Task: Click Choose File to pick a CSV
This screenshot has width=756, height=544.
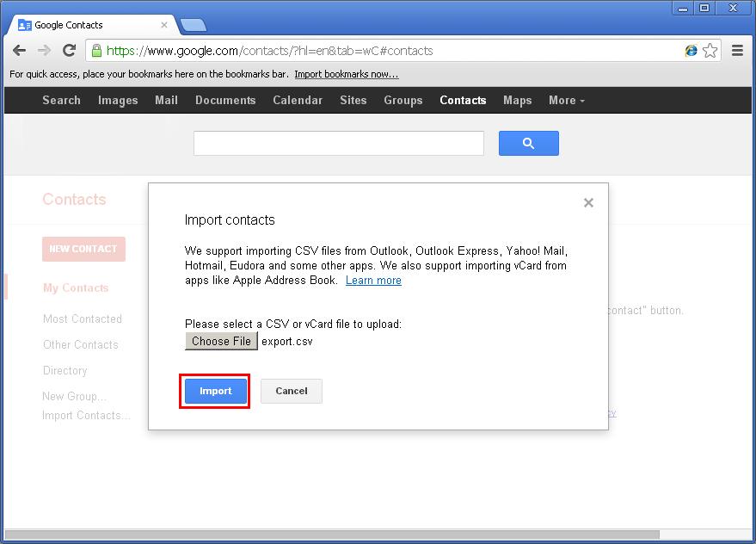Action: coord(221,341)
